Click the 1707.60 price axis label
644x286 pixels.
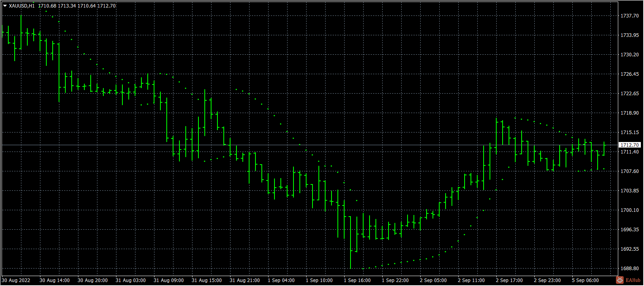[x=630, y=171]
